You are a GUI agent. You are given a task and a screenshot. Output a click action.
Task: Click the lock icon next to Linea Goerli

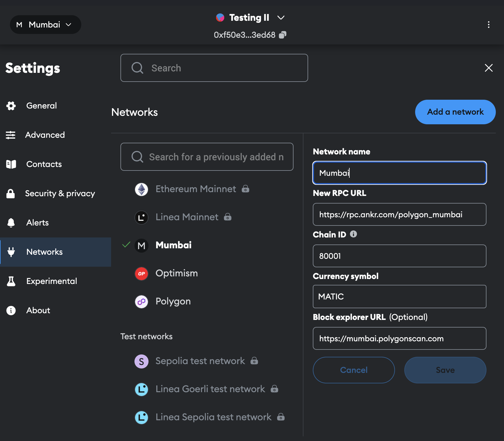(275, 389)
